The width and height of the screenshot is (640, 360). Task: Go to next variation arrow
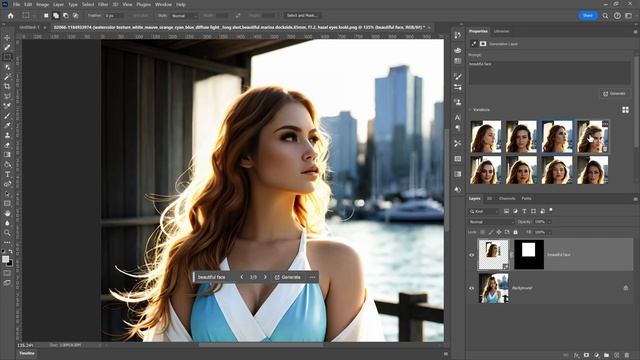pyautogui.click(x=265, y=277)
